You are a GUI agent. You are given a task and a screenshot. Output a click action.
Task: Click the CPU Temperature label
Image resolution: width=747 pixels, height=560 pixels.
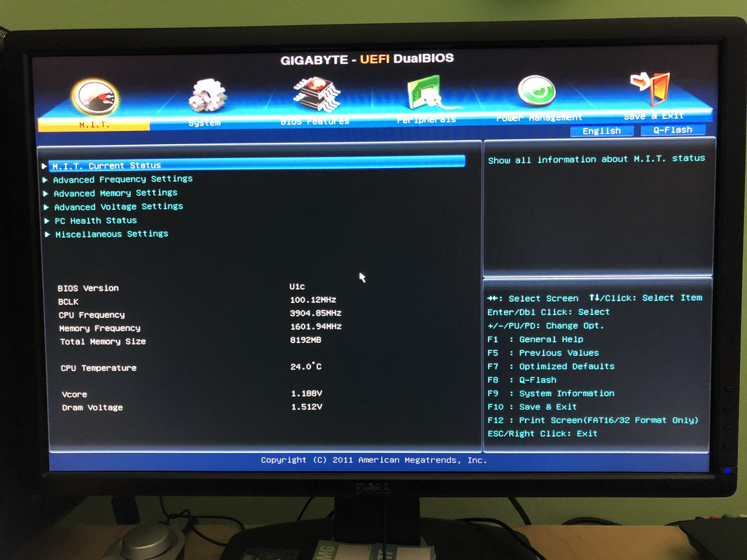(99, 368)
